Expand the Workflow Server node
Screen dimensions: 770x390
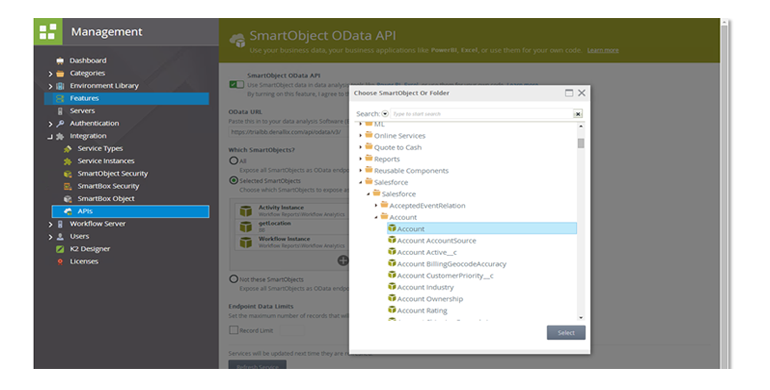coord(50,224)
